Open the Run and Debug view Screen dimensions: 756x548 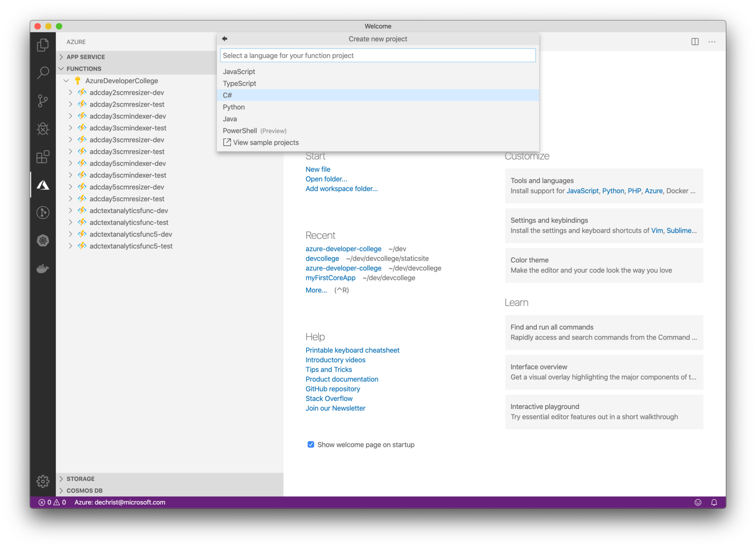pyautogui.click(x=42, y=129)
